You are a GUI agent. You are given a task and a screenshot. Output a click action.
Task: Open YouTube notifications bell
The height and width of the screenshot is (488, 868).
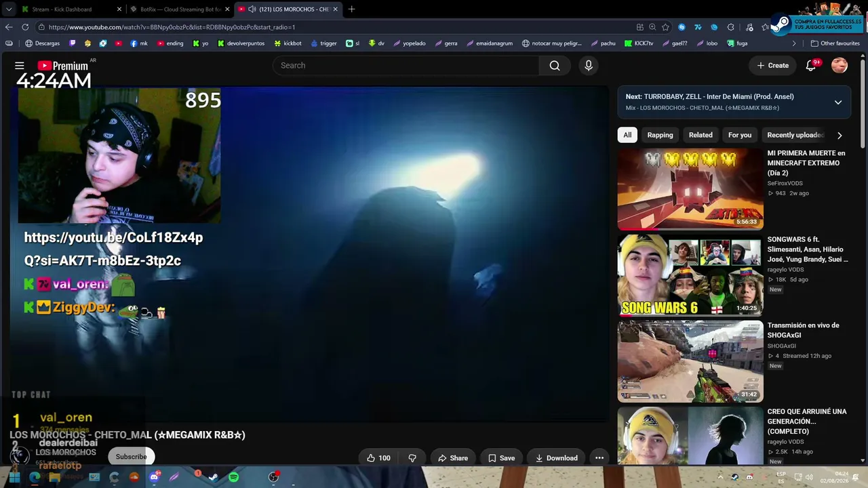(811, 66)
